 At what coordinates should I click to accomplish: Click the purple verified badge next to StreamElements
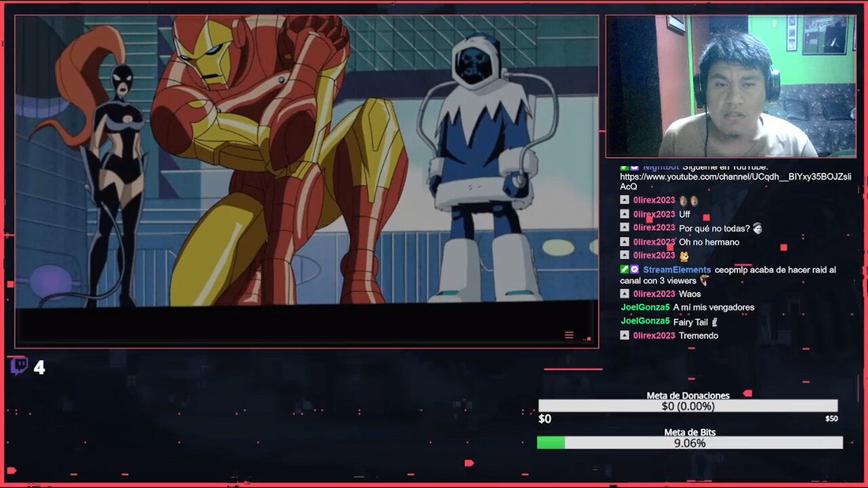click(635, 269)
